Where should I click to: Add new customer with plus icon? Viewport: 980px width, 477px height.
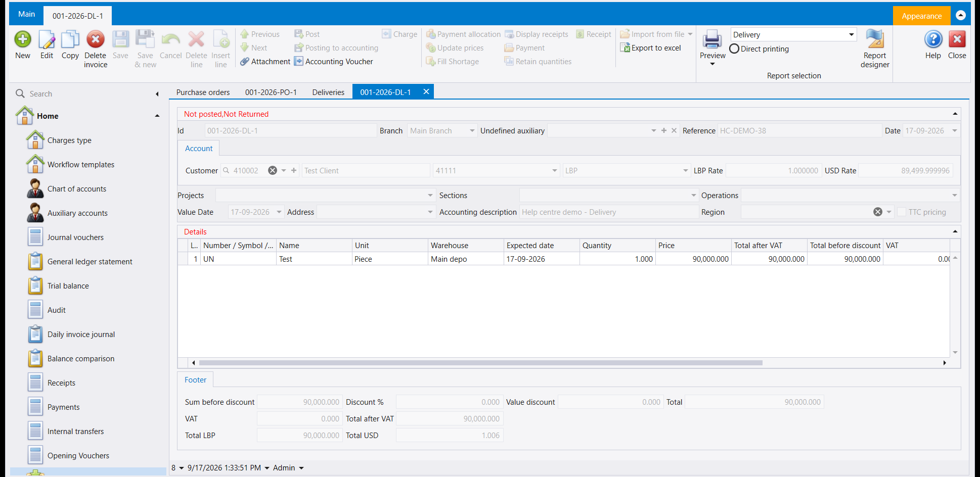pos(294,171)
